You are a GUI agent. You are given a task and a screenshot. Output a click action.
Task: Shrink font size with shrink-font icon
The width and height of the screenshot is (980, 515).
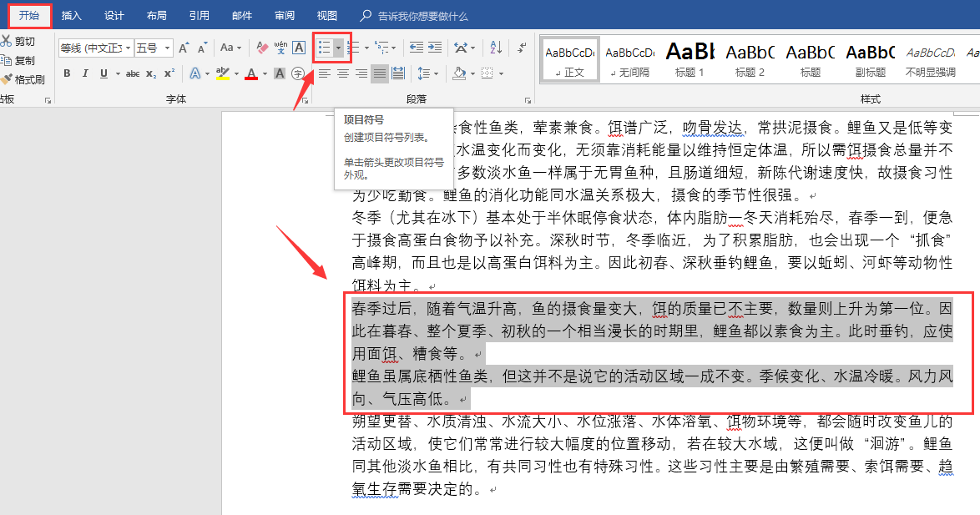click(x=202, y=48)
